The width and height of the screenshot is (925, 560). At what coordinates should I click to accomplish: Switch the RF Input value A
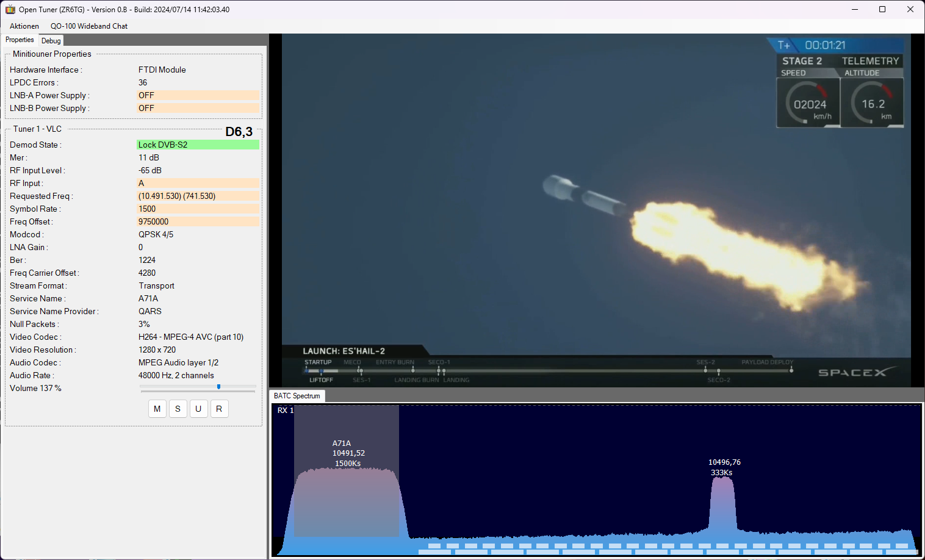click(x=198, y=183)
